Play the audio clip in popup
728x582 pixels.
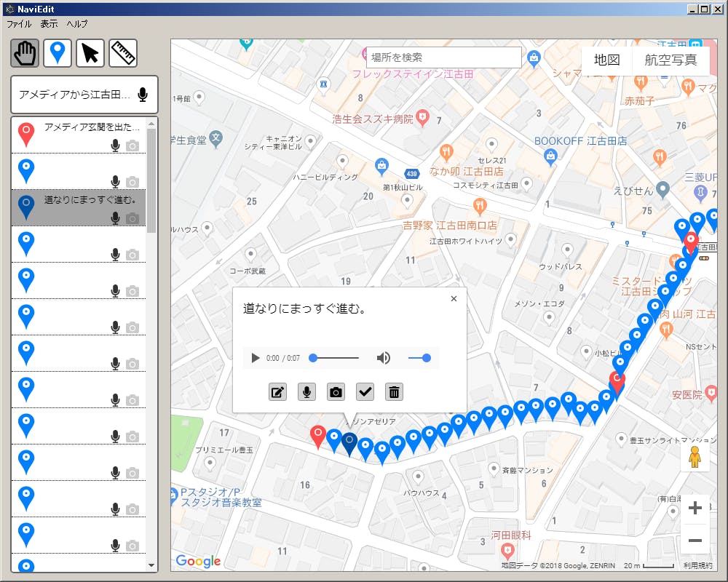[x=255, y=358]
